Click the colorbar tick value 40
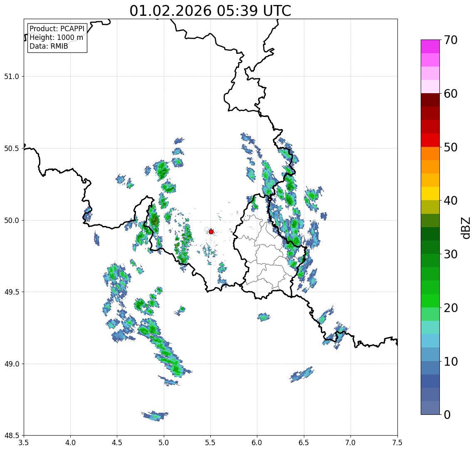The width and height of the screenshot is (476, 451). [x=450, y=201]
